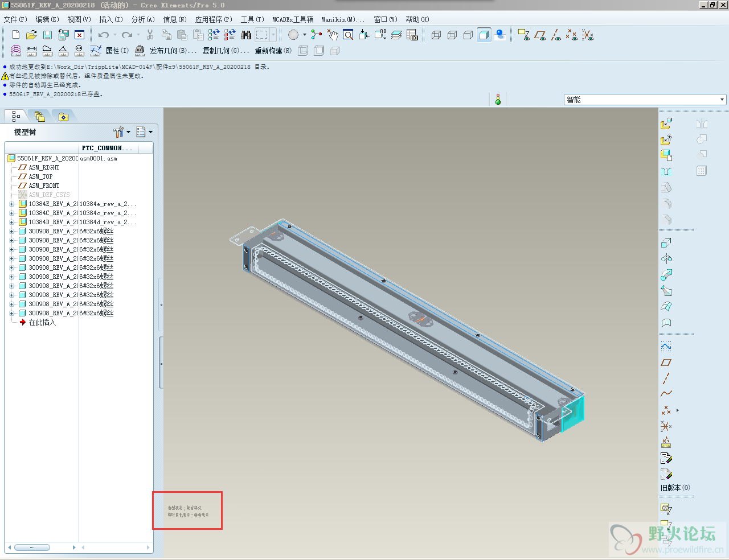Click the Sketch tool icon
Screen dimensions: 729x560
tap(666, 346)
